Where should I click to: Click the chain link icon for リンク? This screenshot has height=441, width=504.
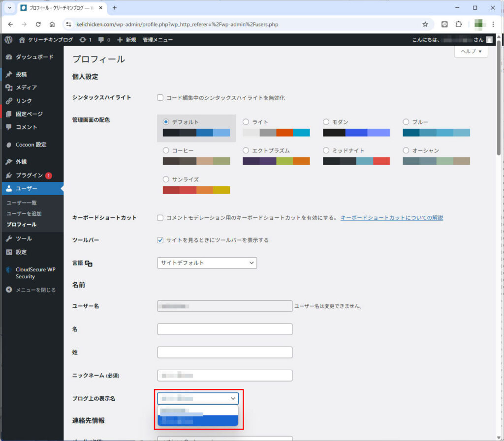[9, 101]
